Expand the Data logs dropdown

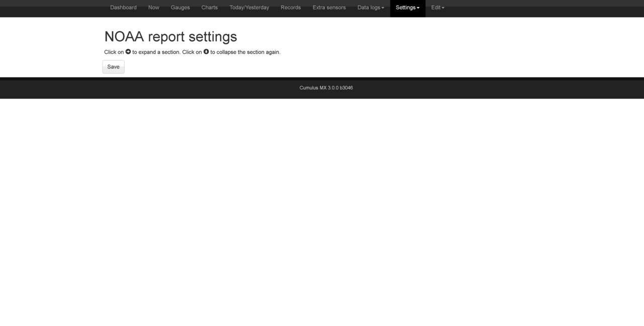[x=371, y=8]
